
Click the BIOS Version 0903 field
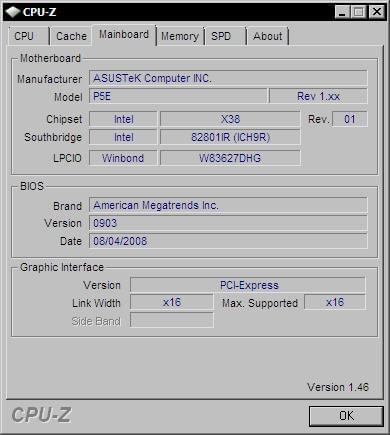(228, 223)
